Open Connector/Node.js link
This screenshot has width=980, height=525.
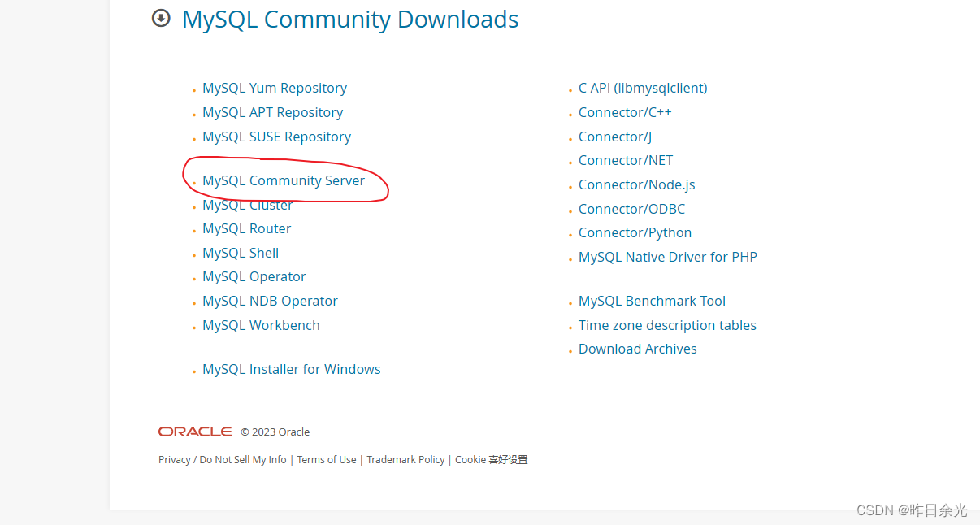pos(637,184)
